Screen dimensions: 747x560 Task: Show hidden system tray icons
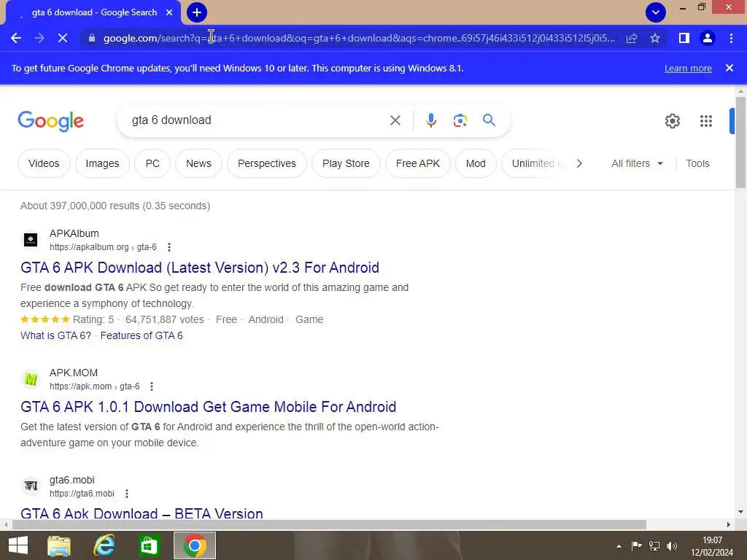pos(619,546)
